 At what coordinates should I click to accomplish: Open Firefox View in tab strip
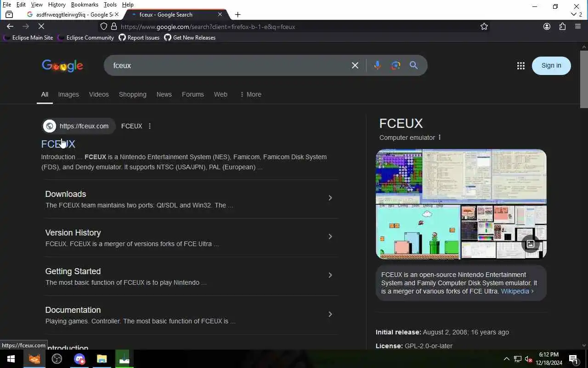[x=9, y=15]
